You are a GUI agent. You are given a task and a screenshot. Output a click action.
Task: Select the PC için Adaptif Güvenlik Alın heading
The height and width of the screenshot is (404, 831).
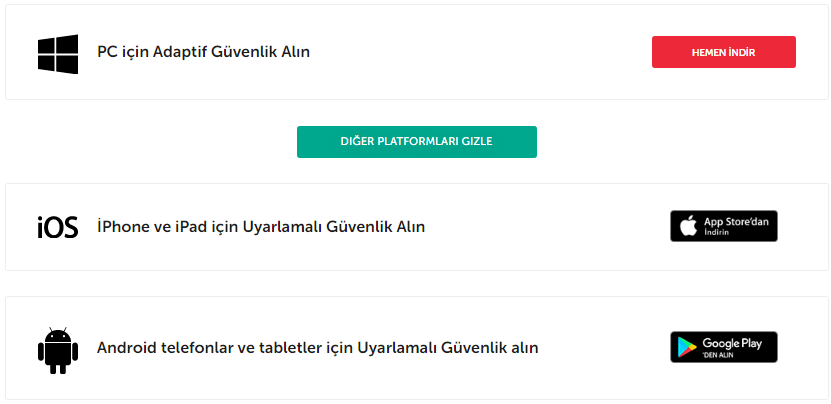point(203,52)
